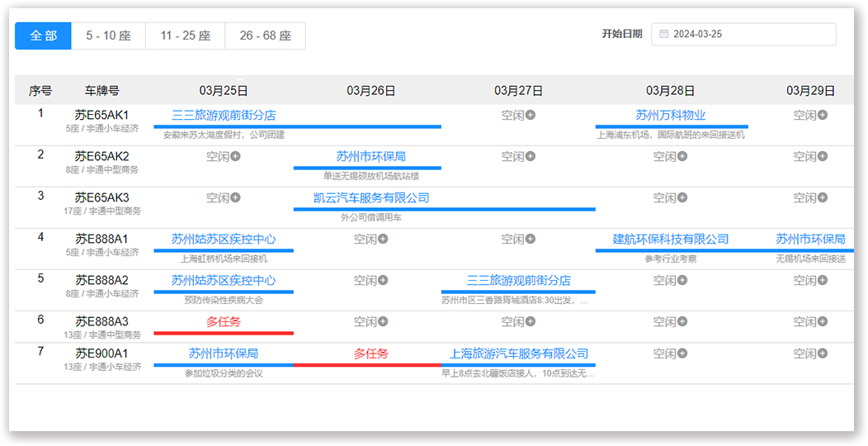Click calendar icon in the start date field
868x446 pixels.
[664, 35]
